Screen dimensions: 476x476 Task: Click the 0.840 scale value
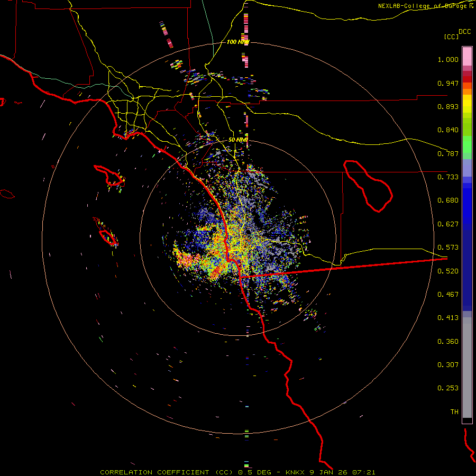click(x=448, y=130)
